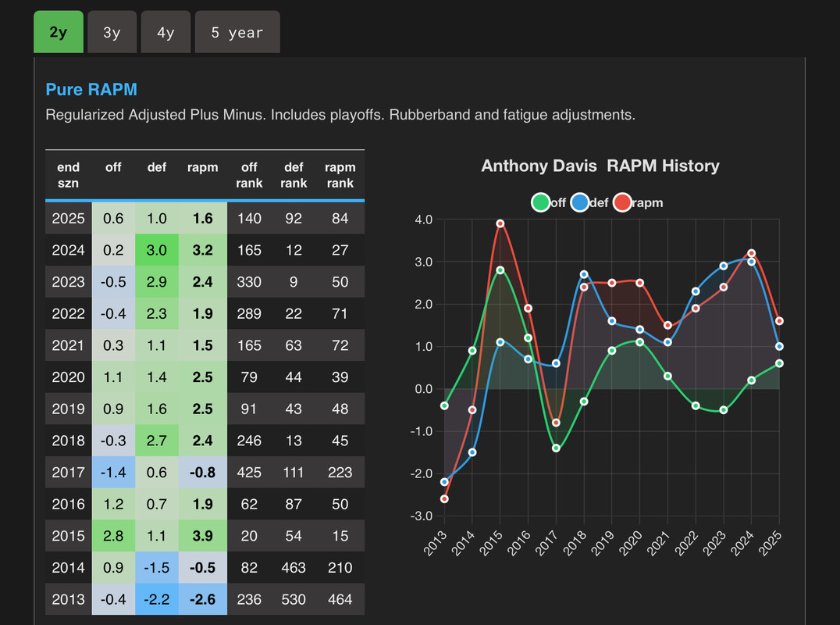Screen dimensions: 840x625
Task: Click the 530 def rank cell
Action: click(x=294, y=598)
